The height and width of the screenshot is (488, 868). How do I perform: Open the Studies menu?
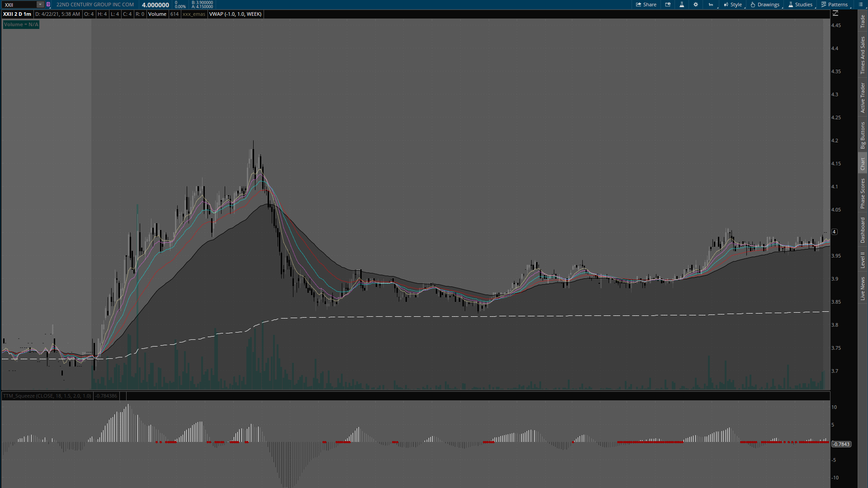[x=800, y=5]
